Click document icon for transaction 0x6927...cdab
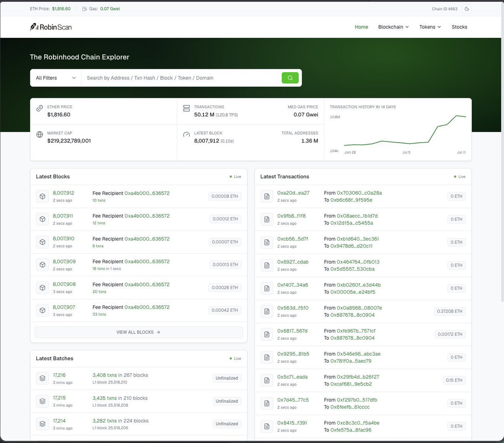 [x=267, y=265]
